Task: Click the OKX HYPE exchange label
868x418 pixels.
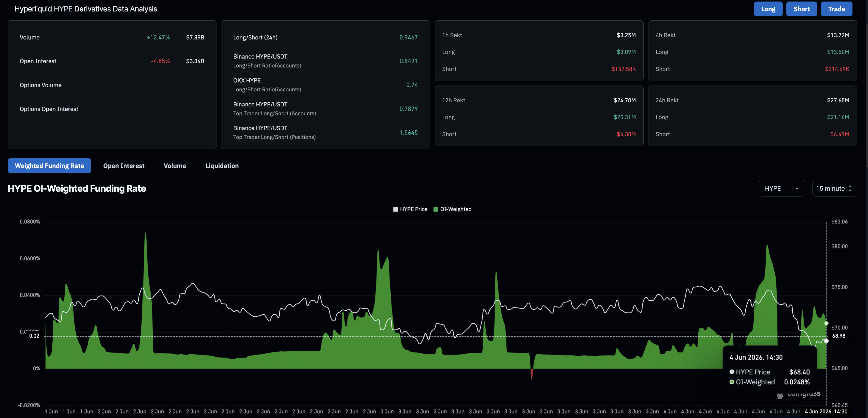Action: [x=247, y=80]
